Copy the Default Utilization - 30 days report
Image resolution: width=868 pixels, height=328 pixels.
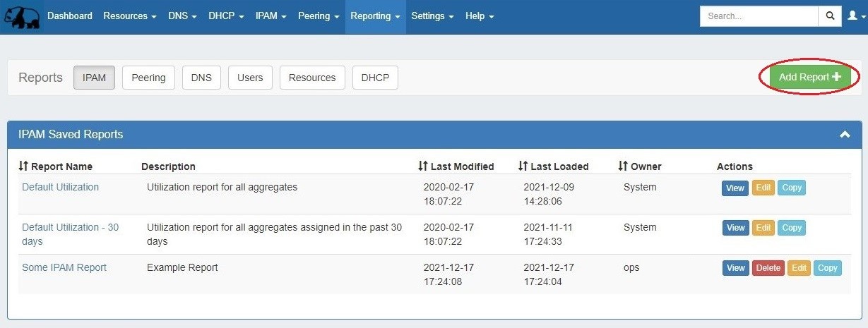(792, 228)
